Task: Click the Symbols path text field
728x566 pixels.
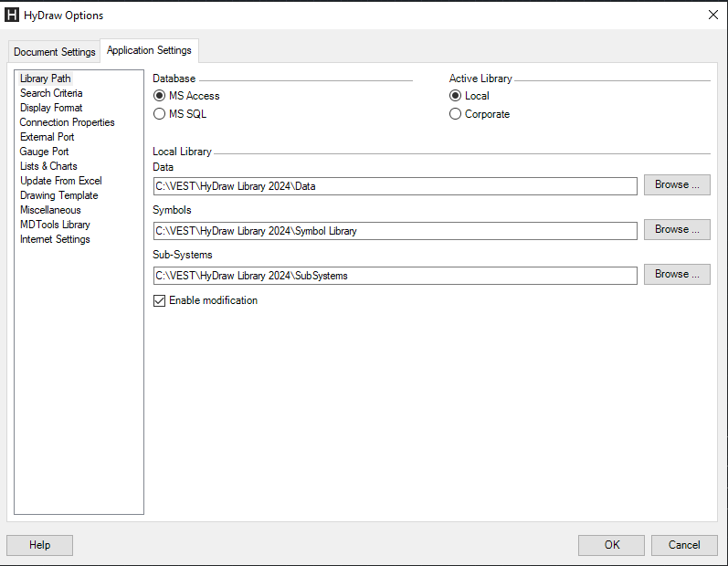Action: pos(395,231)
